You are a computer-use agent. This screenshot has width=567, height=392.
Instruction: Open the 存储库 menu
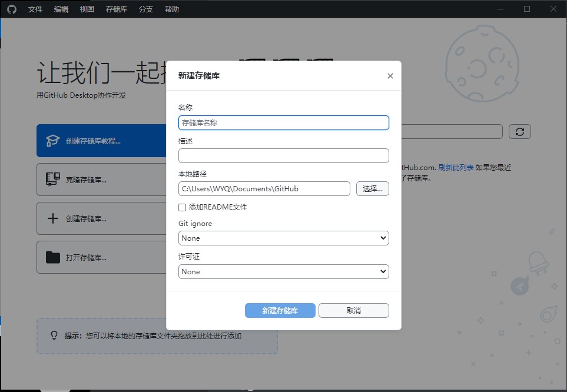tap(116, 9)
